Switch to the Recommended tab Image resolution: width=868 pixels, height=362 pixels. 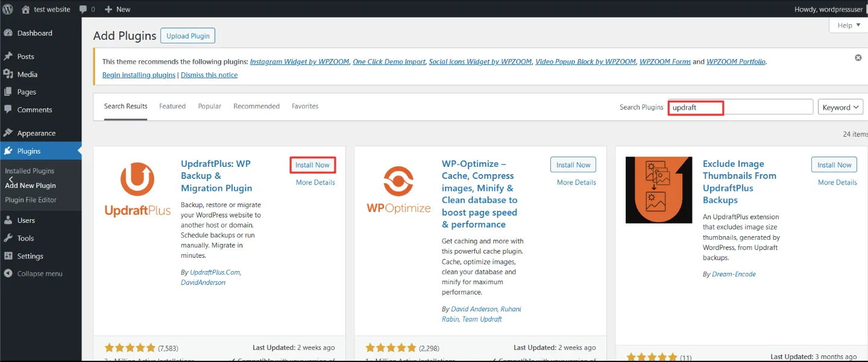tap(256, 106)
